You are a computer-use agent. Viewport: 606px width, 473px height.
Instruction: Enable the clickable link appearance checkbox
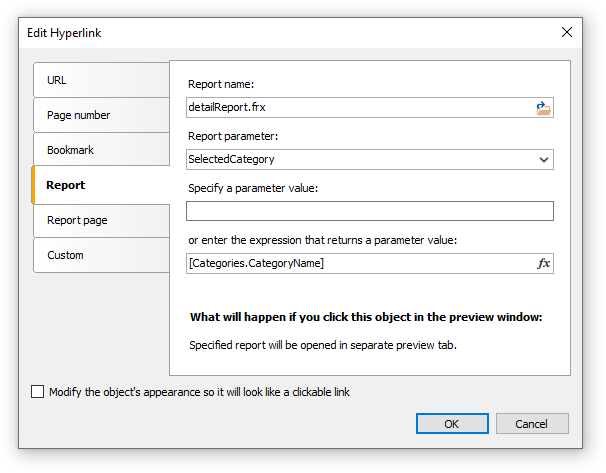pyautogui.click(x=37, y=391)
